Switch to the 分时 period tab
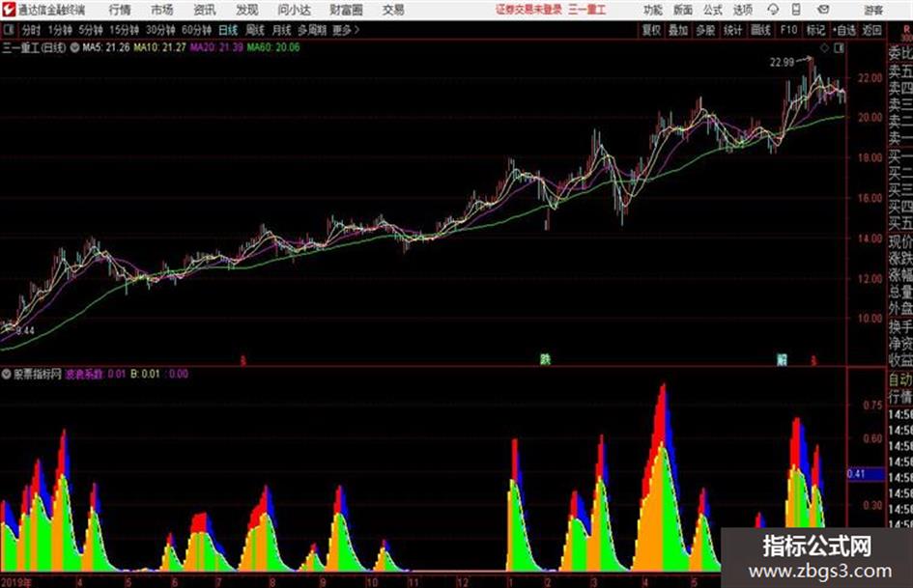This screenshot has height=588, width=913. point(32,30)
